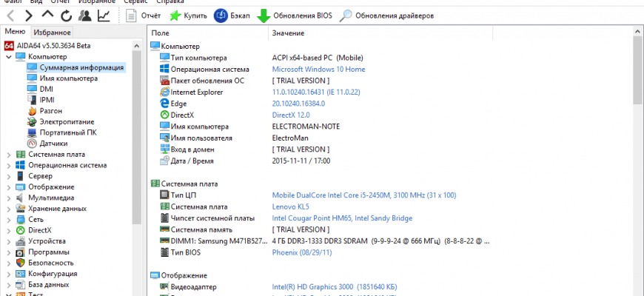Expand the Системная плата tree node
Screen dimensions: 644x296
click(x=9, y=155)
